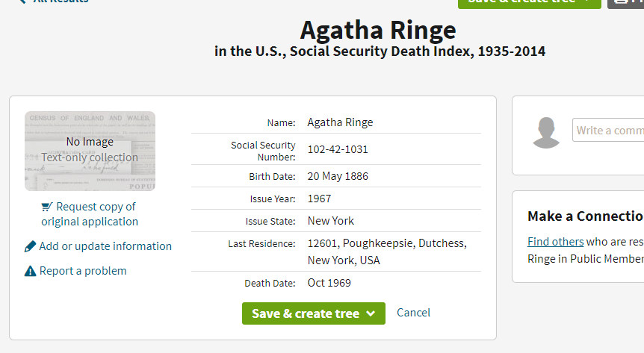Click the Agatha Ringe name value
644x353 pixels.
(340, 122)
